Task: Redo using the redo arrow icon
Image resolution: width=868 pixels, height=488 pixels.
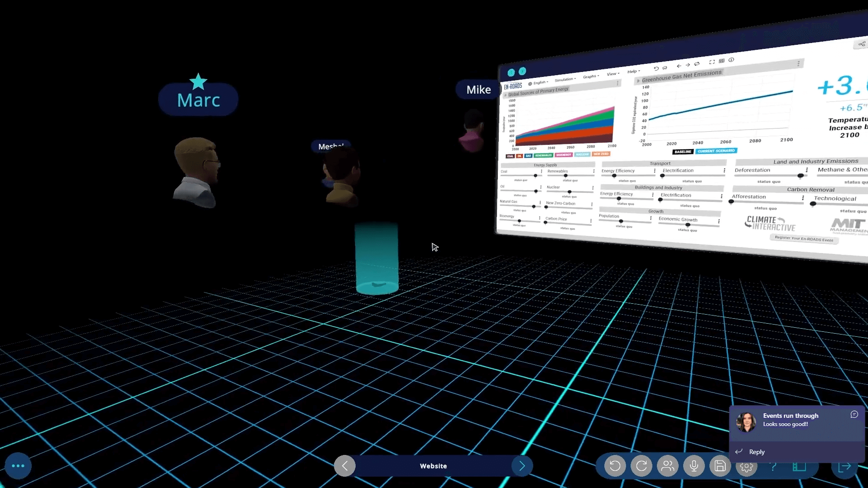Action: pos(641,466)
